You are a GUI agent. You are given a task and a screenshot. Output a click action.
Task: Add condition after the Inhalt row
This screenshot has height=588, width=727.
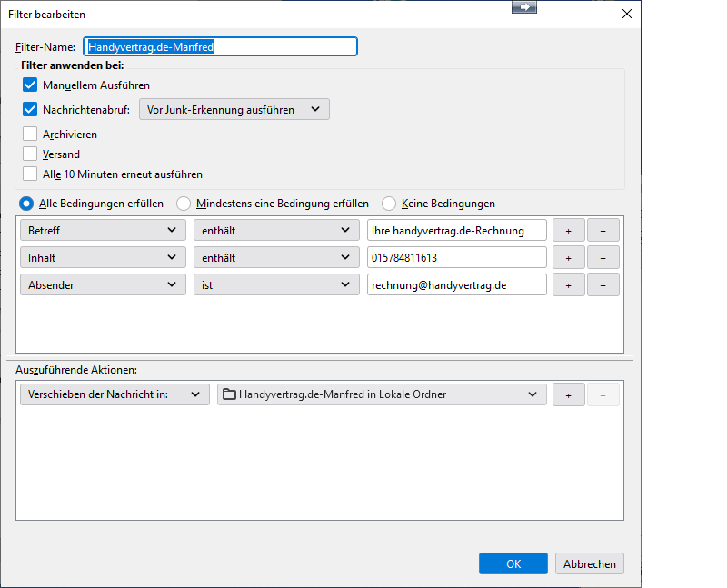click(569, 257)
